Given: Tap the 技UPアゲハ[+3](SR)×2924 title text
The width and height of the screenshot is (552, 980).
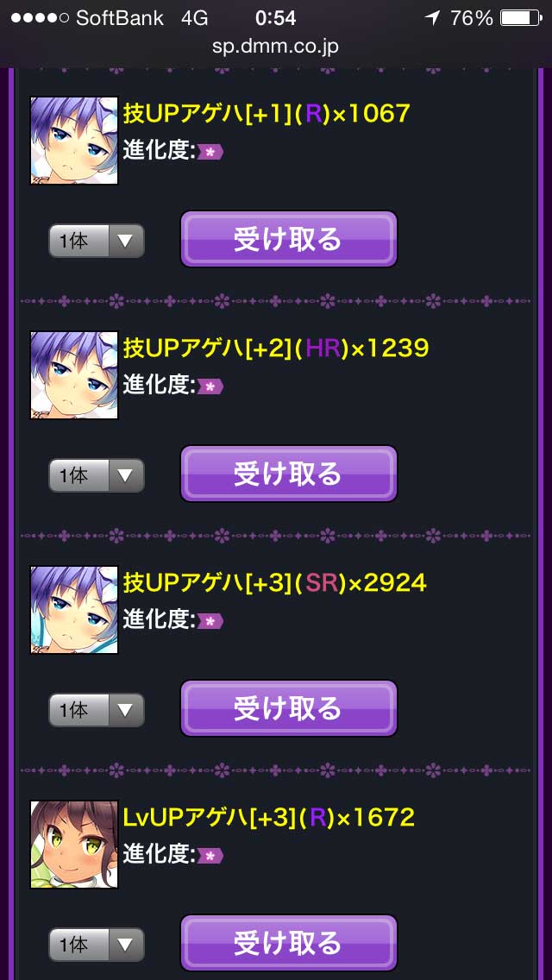Looking at the screenshot, I should (274, 582).
